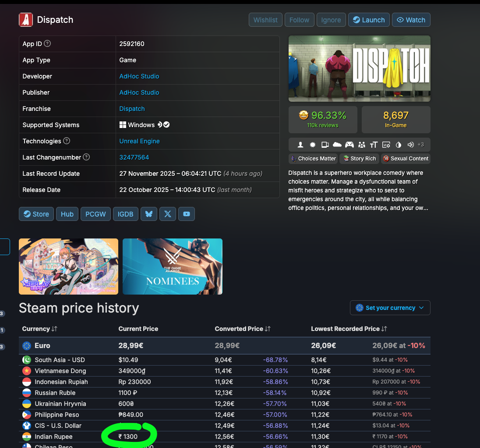Click the Xbox controller support icon
This screenshot has height=448, width=480.
point(349,145)
